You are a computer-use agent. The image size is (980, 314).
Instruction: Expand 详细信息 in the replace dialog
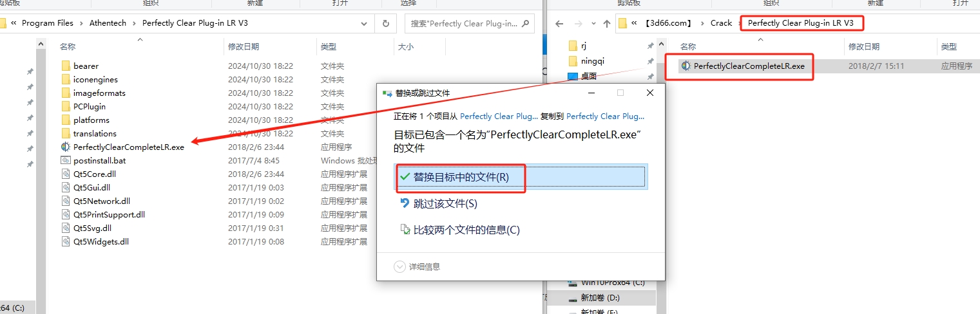point(417,266)
